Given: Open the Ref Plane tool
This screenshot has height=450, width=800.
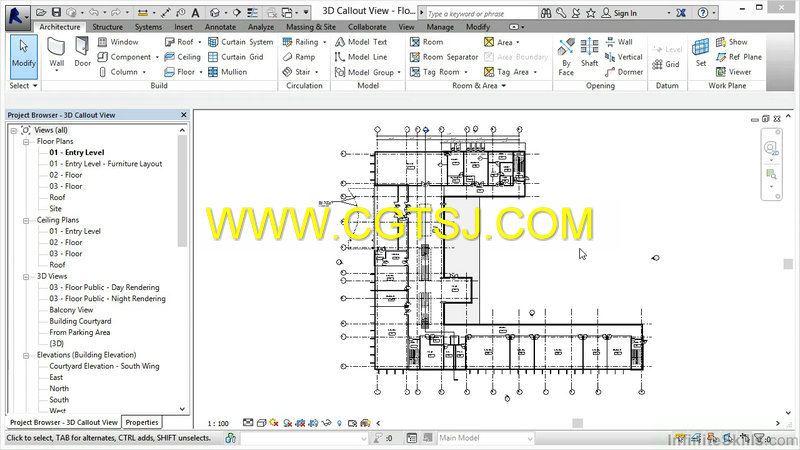Looking at the screenshot, I should pyautogui.click(x=739, y=57).
